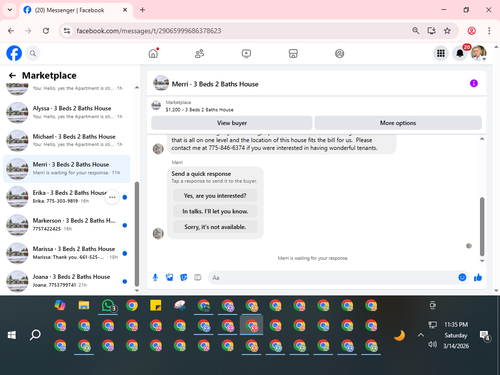This screenshot has height=375, width=500.
Task: Send quick response 'Sorry, it's not available.'
Action: coord(215,227)
